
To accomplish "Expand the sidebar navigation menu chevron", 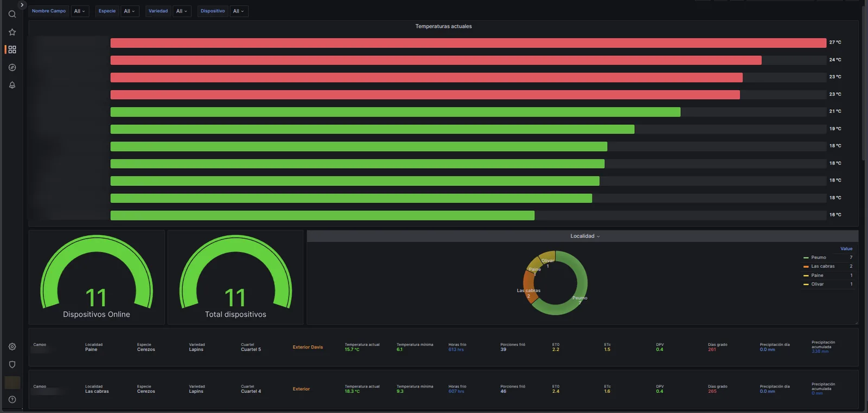I will coord(22,5).
